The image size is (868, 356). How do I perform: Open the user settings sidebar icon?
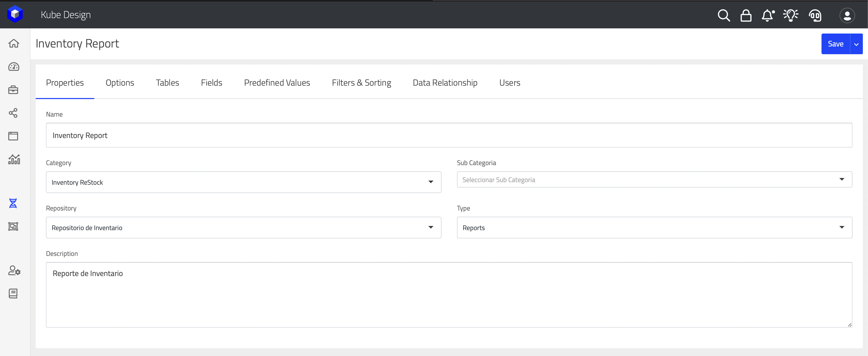point(14,271)
